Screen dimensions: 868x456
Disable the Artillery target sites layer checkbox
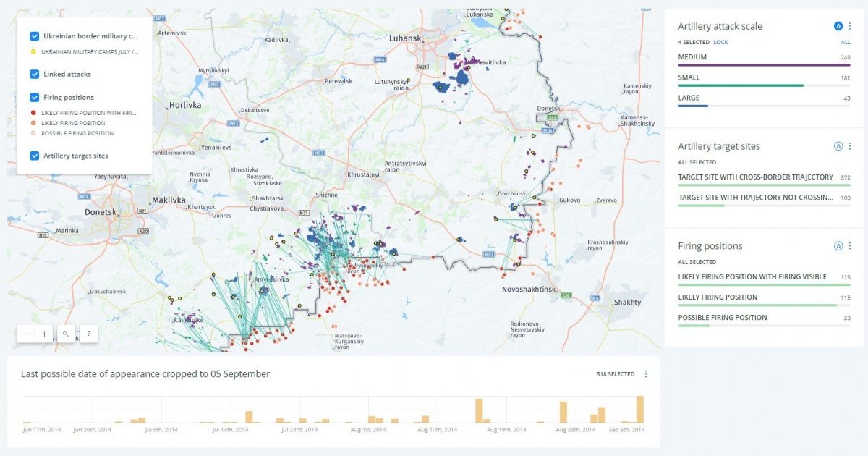point(35,155)
